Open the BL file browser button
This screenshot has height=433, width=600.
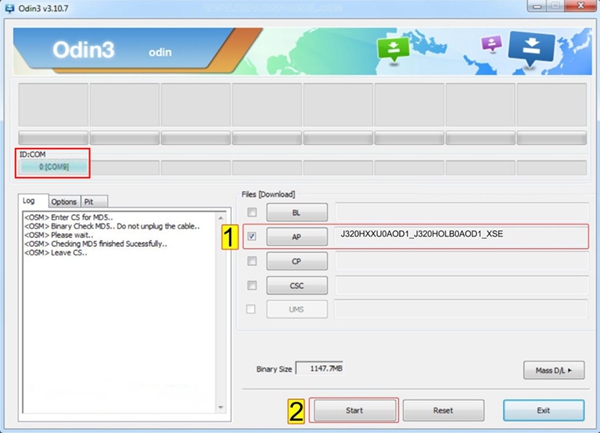pyautogui.click(x=297, y=212)
